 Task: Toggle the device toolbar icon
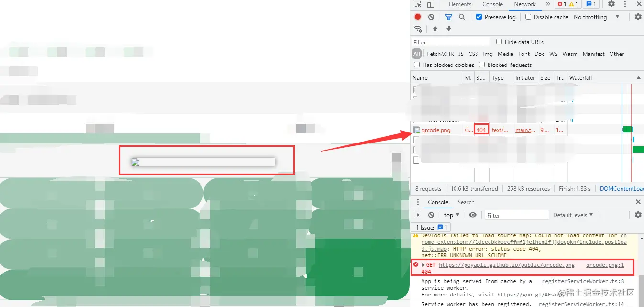(431, 4)
